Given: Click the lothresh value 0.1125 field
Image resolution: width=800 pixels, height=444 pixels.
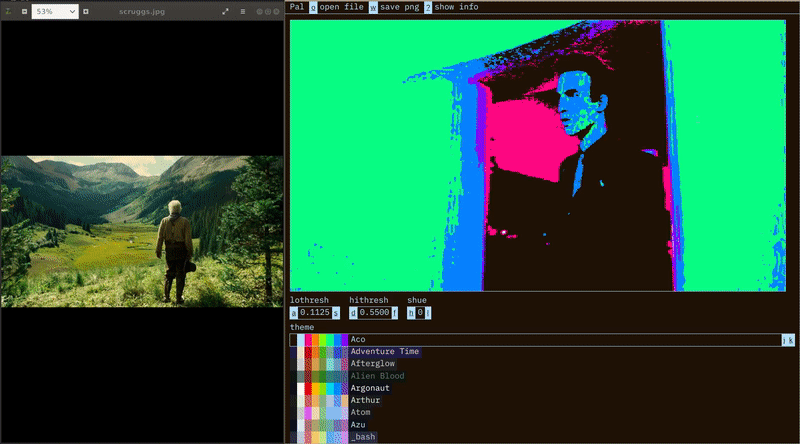Looking at the screenshot, I should (x=315, y=313).
